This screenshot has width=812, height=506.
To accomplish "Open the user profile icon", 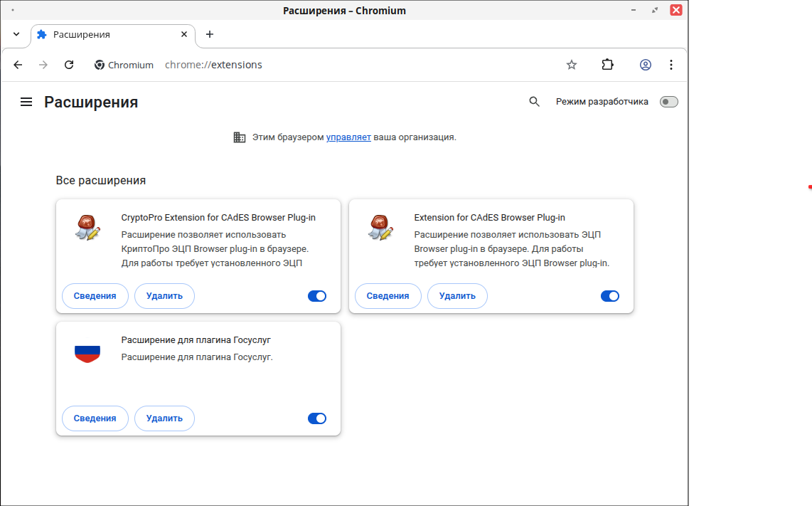I will (x=645, y=65).
